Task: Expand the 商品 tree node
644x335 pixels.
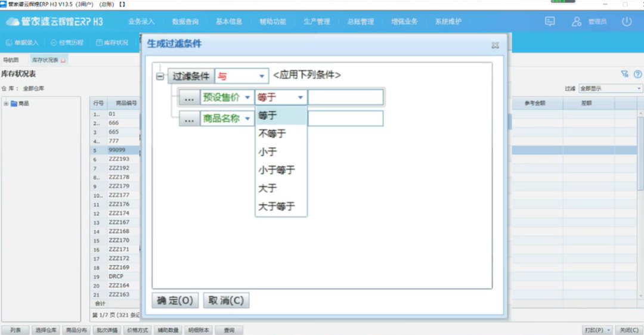Action: click(6, 104)
